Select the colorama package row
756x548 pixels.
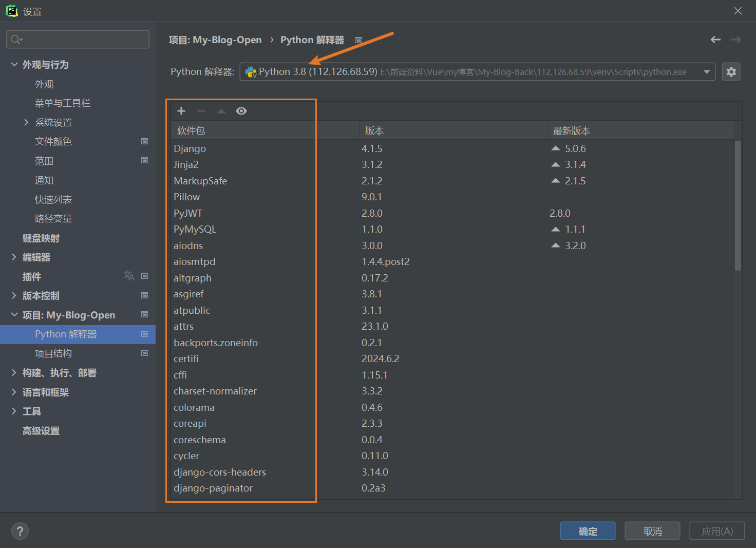452,407
